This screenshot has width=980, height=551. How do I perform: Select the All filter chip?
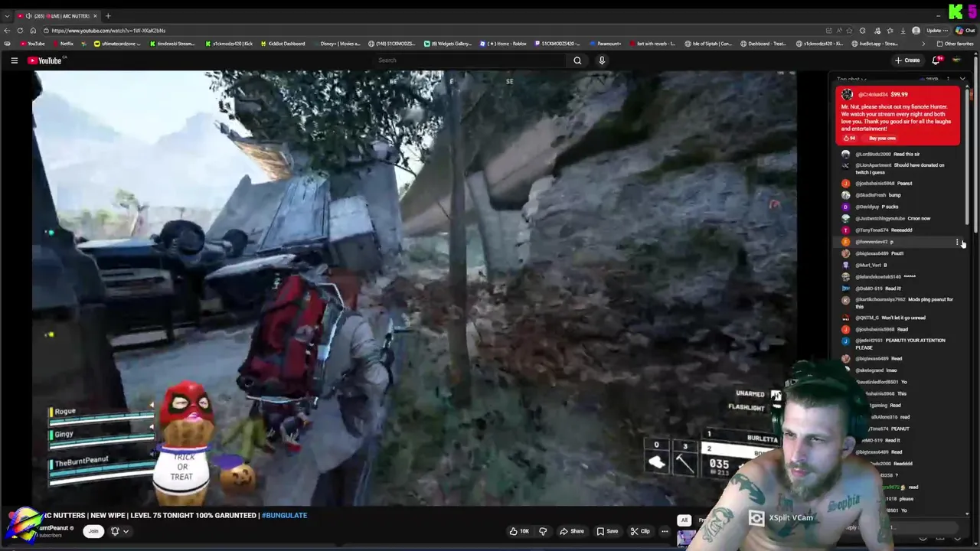[x=684, y=520]
